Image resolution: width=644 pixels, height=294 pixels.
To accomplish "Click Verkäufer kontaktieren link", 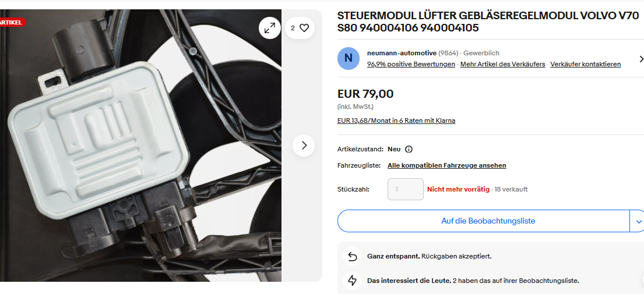I will coord(585,64).
